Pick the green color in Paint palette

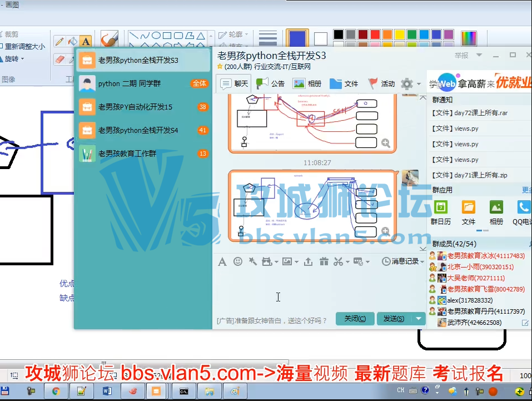pyautogui.click(x=412, y=34)
